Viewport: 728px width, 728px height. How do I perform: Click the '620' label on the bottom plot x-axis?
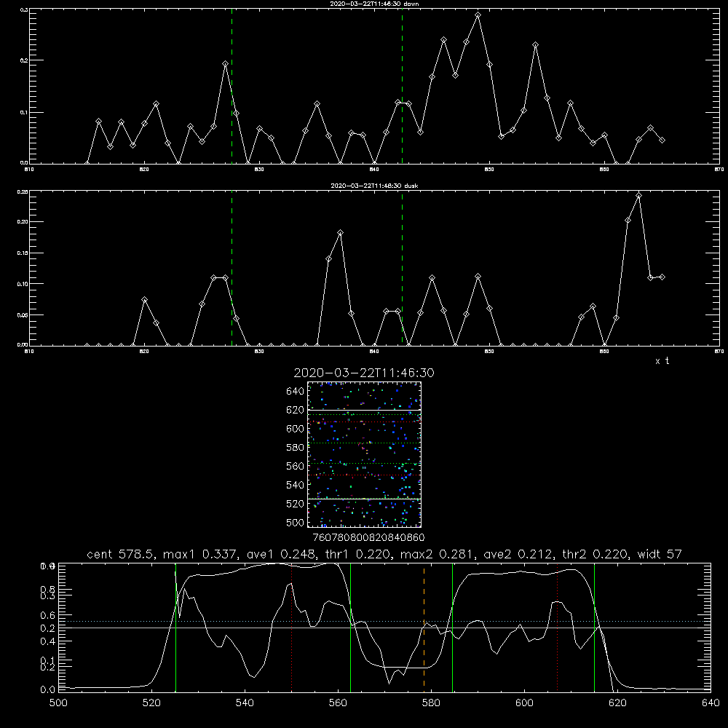click(617, 703)
